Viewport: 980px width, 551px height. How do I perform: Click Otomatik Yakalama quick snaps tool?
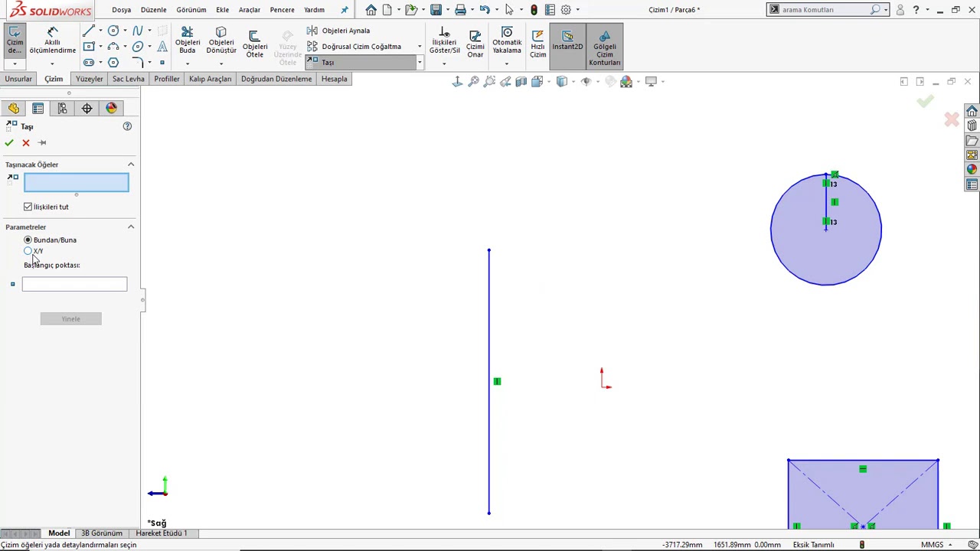coord(506,41)
